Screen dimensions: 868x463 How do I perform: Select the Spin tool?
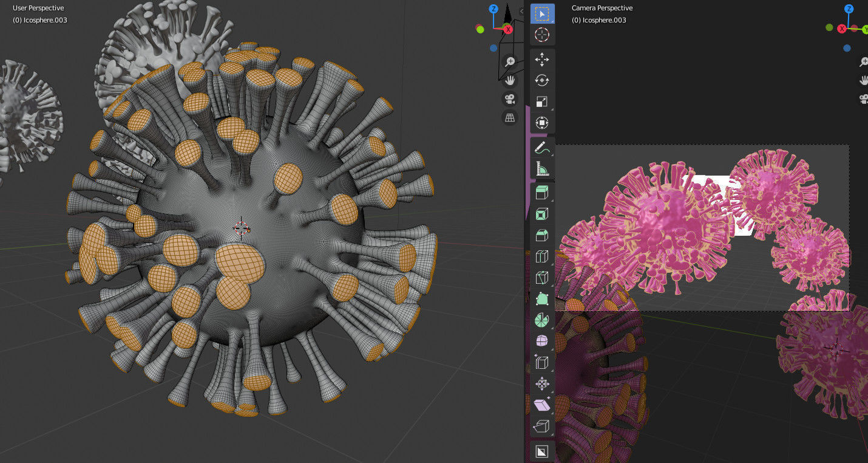tap(542, 320)
